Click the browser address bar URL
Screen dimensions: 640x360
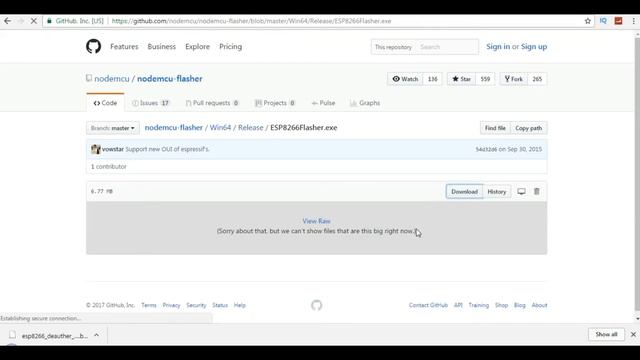coord(251,21)
